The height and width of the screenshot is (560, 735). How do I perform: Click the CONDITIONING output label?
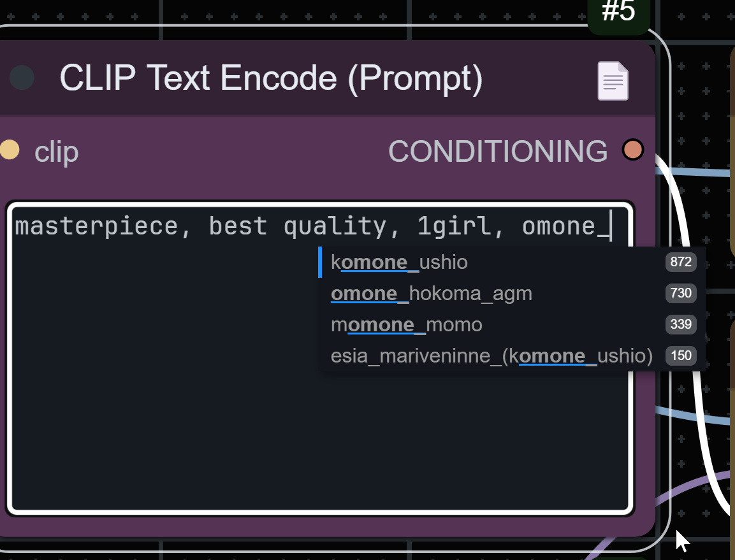point(498,152)
